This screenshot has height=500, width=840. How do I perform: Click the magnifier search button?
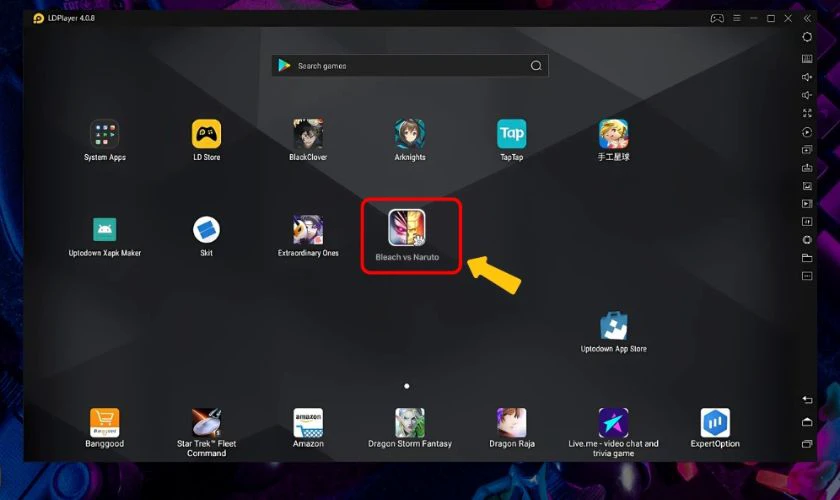click(536, 65)
